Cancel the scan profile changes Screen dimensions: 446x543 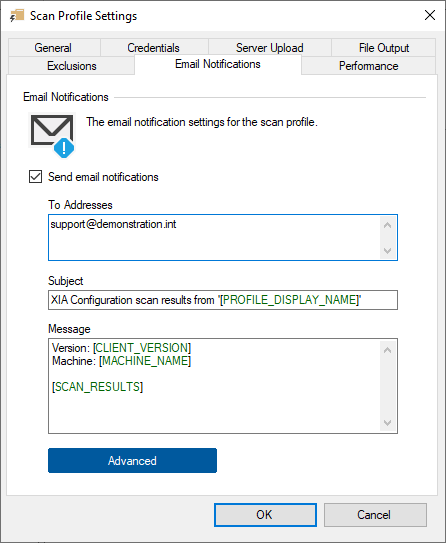click(375, 515)
